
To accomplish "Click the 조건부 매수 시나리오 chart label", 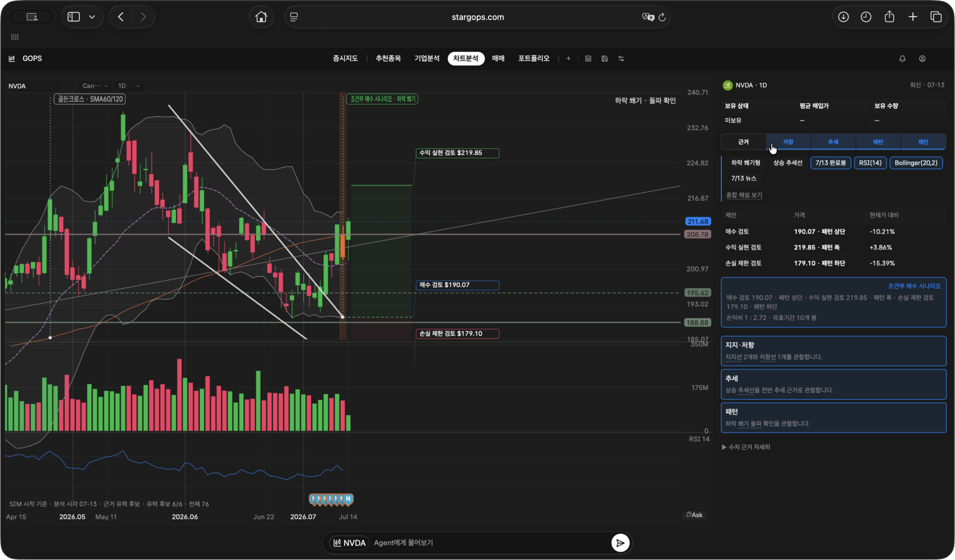I will point(383,99).
